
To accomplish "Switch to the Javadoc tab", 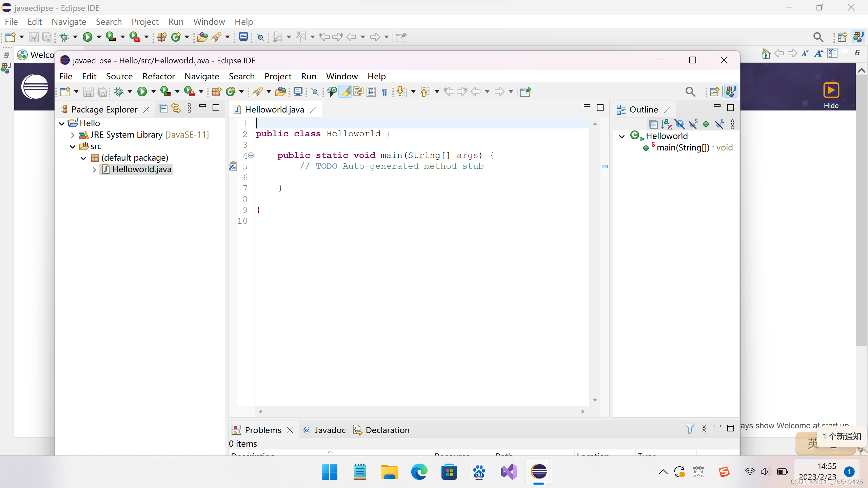I will [324, 430].
